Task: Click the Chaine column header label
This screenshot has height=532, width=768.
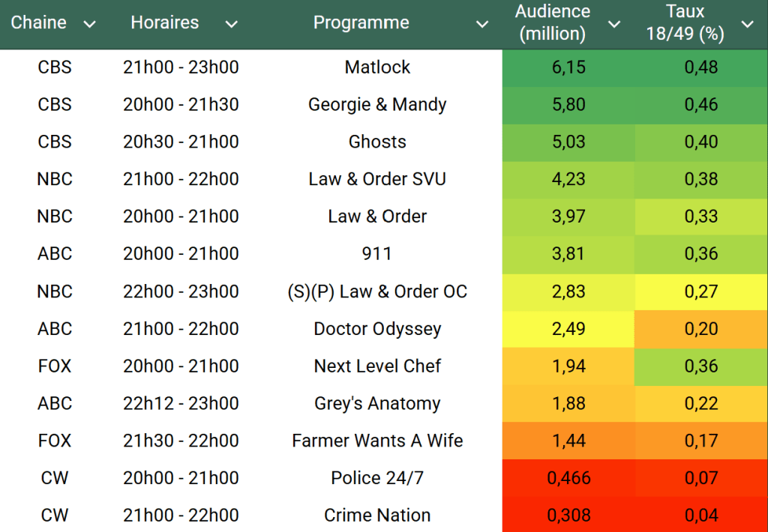Action: click(38, 22)
